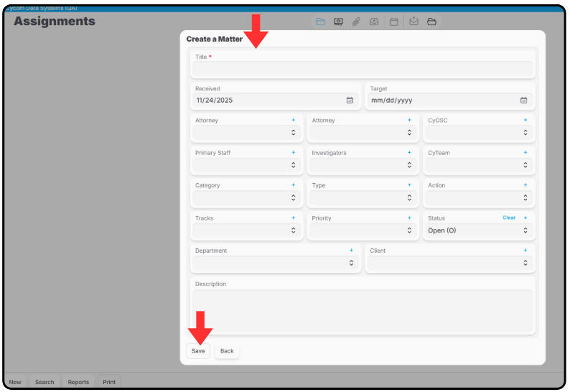Click plus icon next to Investigators
The width and height of the screenshot is (570, 392).
409,152
